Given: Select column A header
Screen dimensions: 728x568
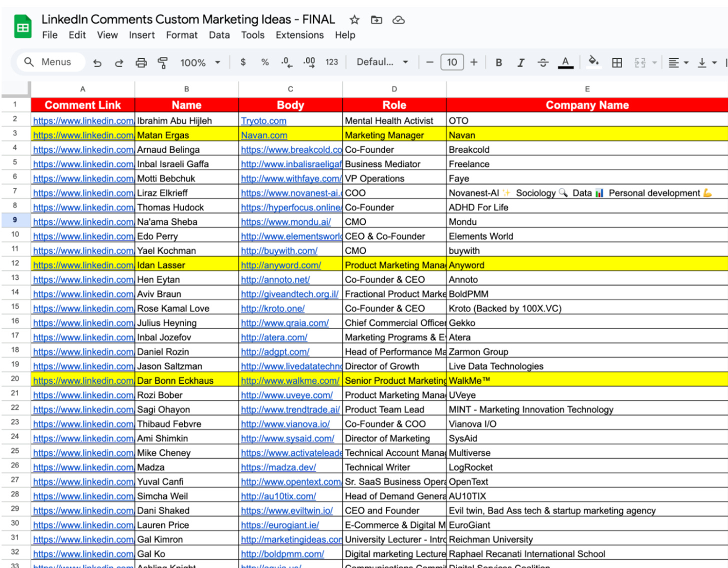Looking at the screenshot, I should coord(83,89).
